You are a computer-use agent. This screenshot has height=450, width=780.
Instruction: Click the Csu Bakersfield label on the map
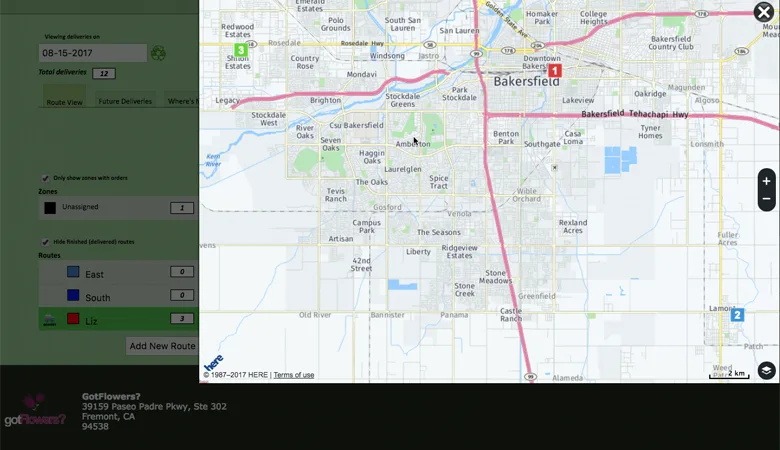pos(356,125)
